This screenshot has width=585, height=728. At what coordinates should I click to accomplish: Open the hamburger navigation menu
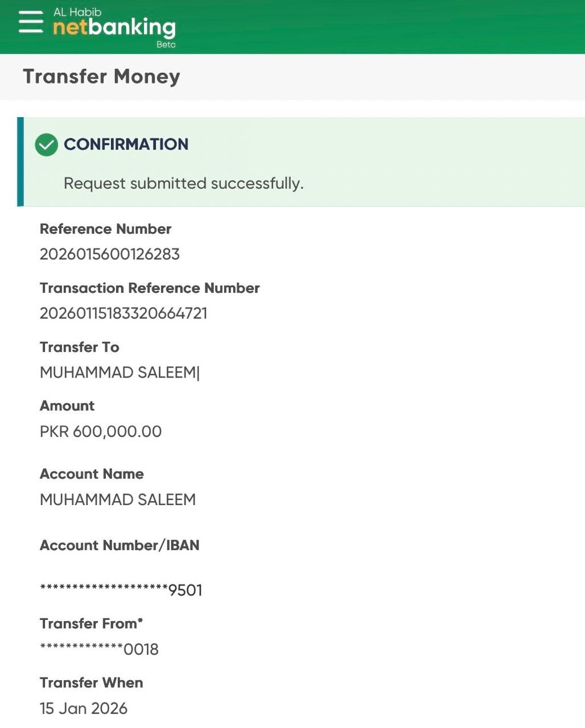31,22
